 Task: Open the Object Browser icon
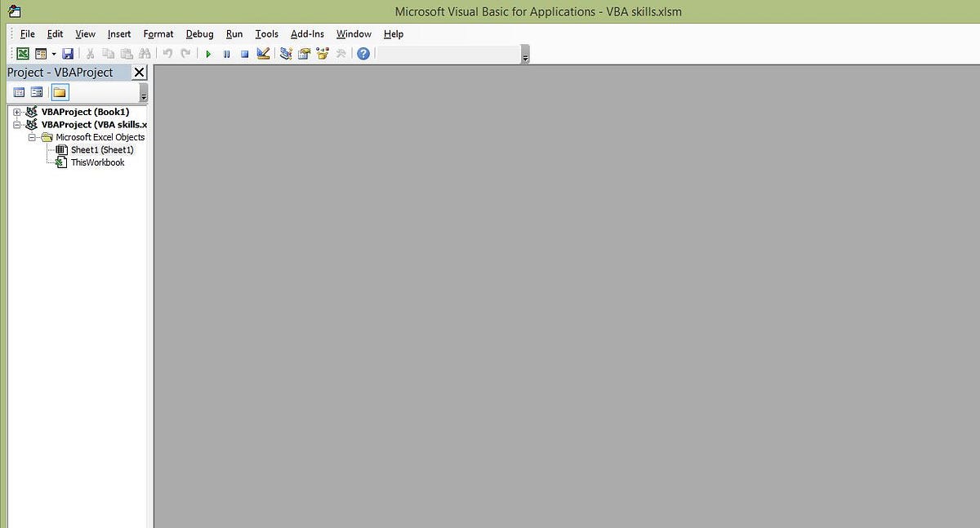point(322,53)
